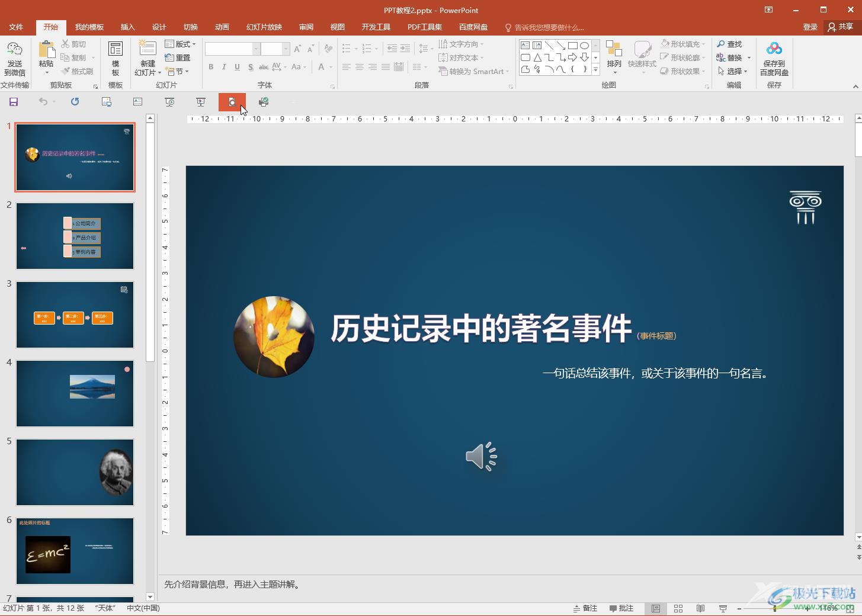Switch to the 设计 design tab
The height and width of the screenshot is (616, 862).
(x=159, y=27)
